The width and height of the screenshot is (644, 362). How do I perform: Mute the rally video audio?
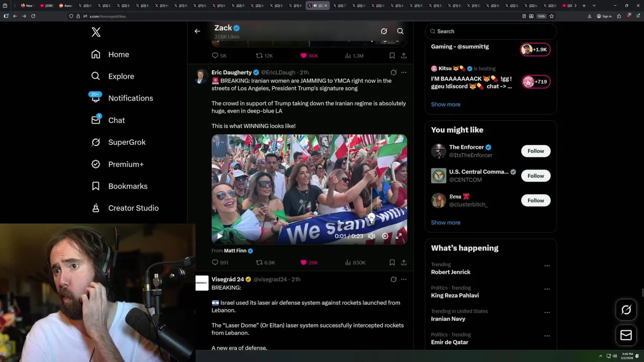pyautogui.click(x=371, y=236)
